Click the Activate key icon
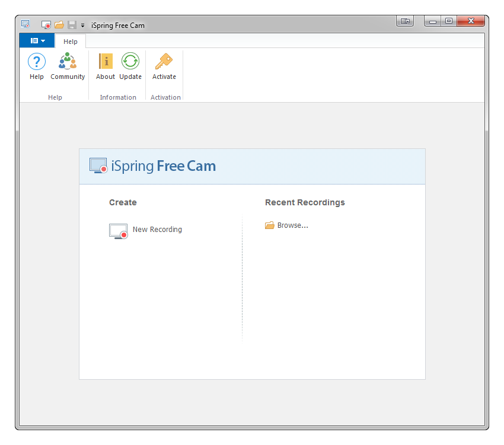Image resolution: width=504 pixels, height=445 pixels. [x=164, y=66]
